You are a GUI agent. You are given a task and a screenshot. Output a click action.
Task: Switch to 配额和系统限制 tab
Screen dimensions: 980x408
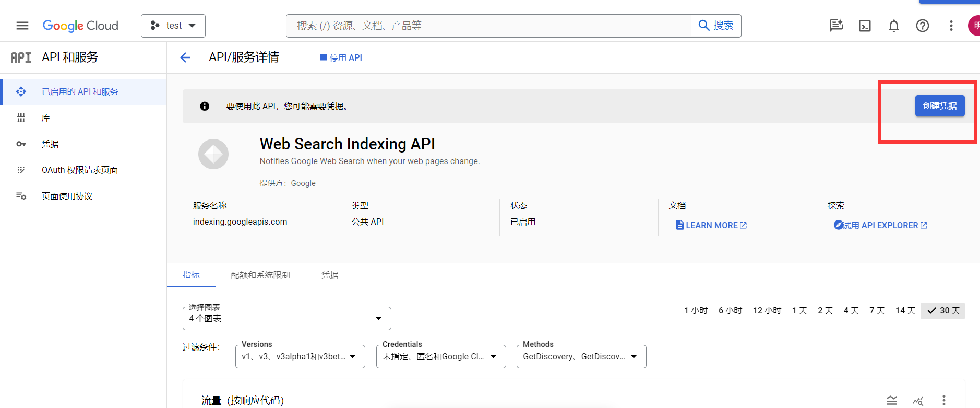pos(260,275)
